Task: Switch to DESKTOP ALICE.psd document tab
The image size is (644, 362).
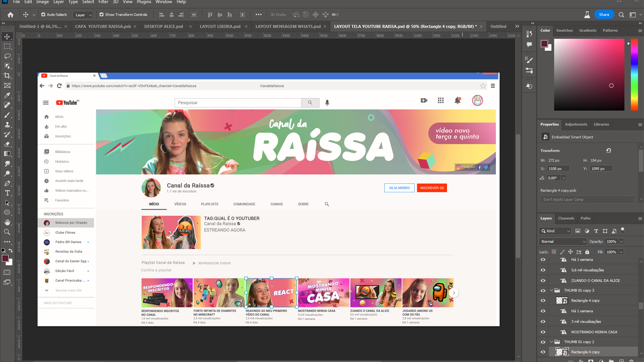Action: [x=163, y=26]
